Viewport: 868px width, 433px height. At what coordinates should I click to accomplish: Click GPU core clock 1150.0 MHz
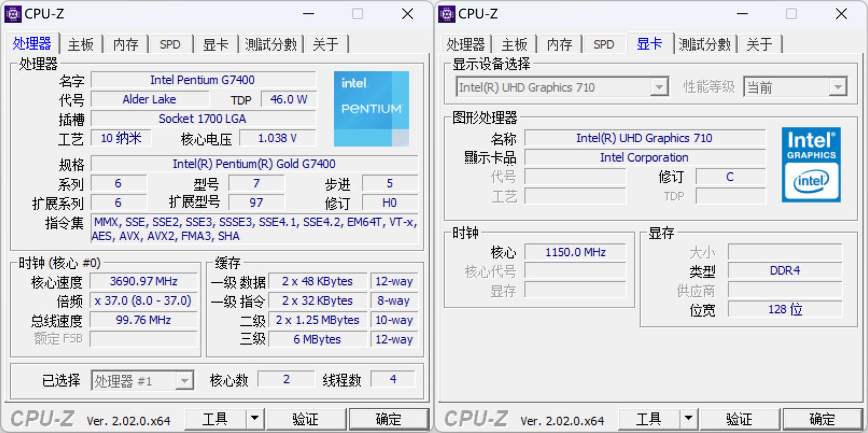576,252
